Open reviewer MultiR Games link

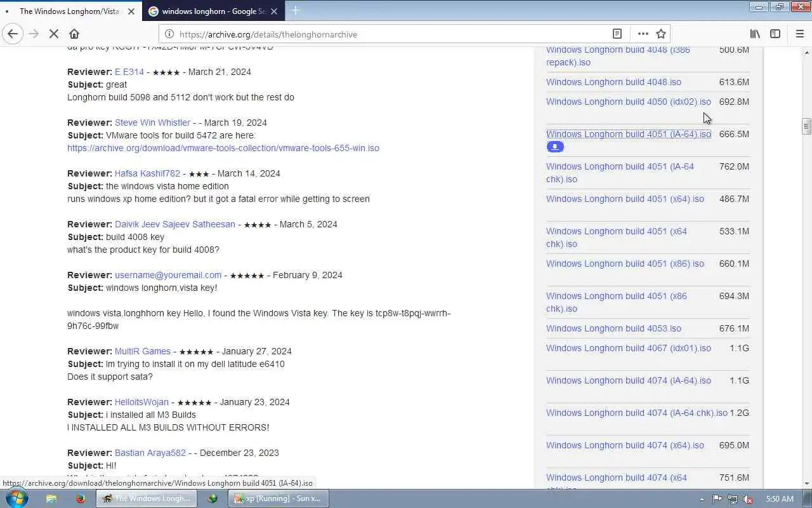tap(143, 351)
